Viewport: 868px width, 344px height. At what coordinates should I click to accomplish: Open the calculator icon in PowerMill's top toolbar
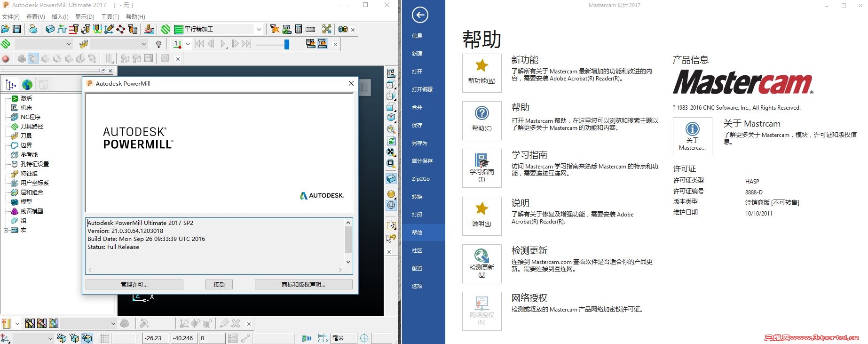click(298, 29)
